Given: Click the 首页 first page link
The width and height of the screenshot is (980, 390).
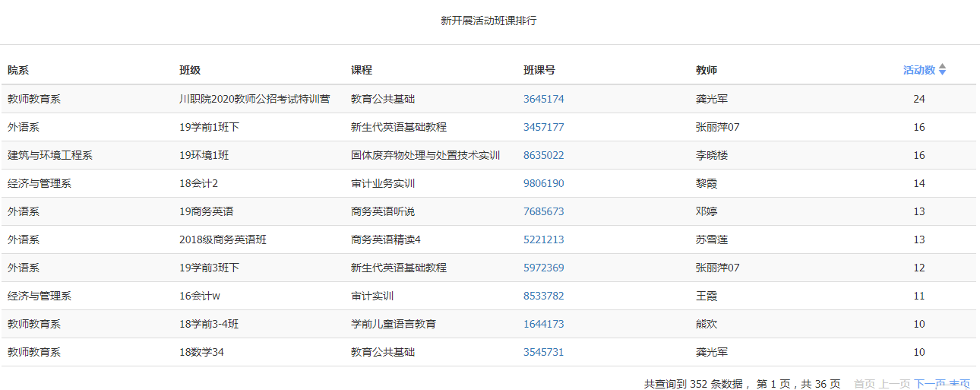Looking at the screenshot, I should (x=865, y=384).
